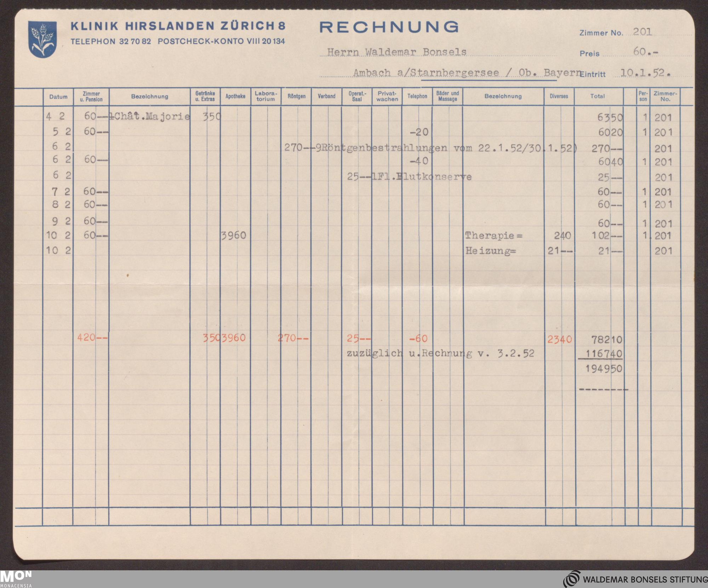Select the black Apotheke amount "3960"
Screen dimensions: 708x588
(233, 236)
